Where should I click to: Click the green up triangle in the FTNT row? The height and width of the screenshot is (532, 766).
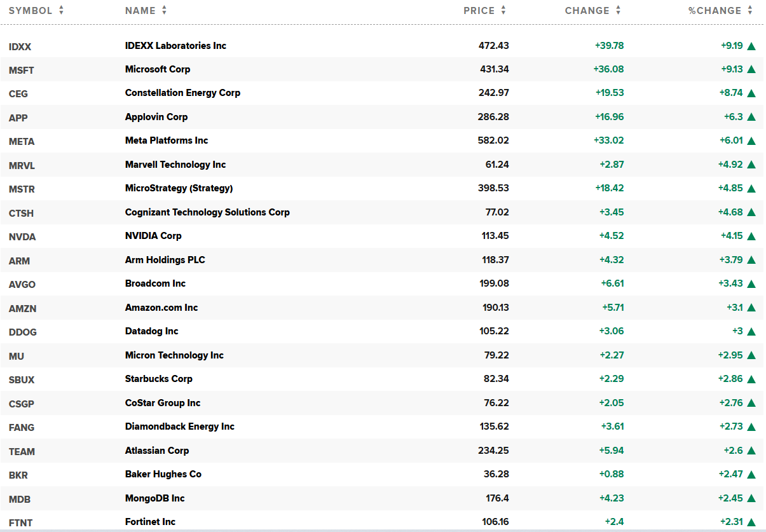coord(751,522)
